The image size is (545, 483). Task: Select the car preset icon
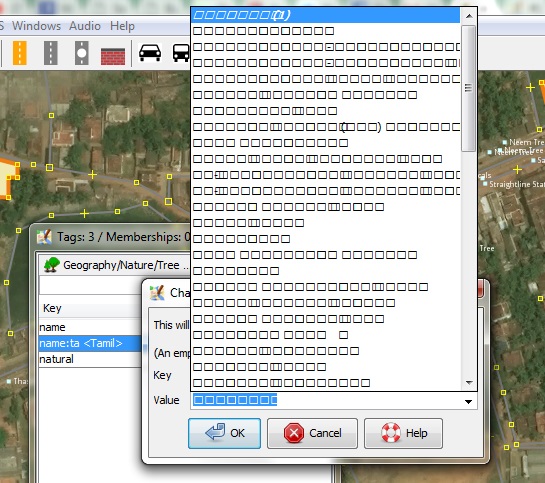150,53
